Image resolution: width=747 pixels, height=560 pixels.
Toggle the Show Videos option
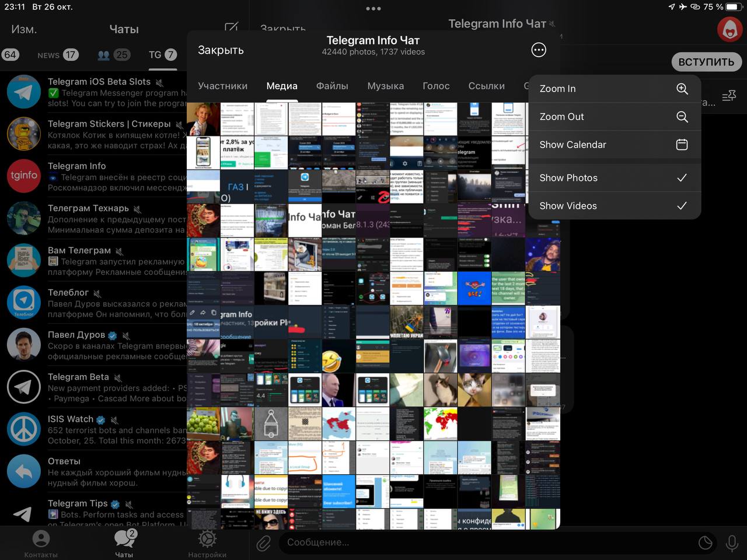(614, 206)
